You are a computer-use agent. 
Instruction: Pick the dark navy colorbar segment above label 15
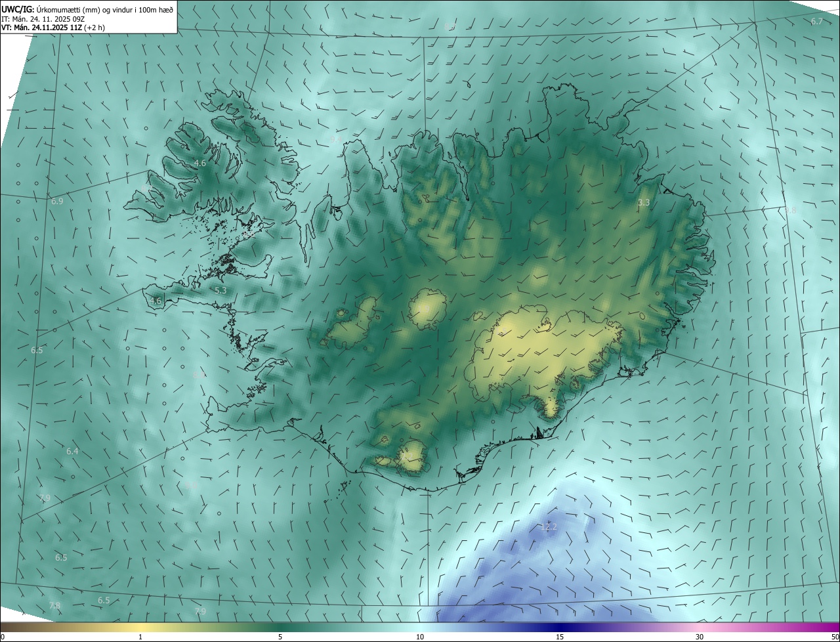(560, 627)
